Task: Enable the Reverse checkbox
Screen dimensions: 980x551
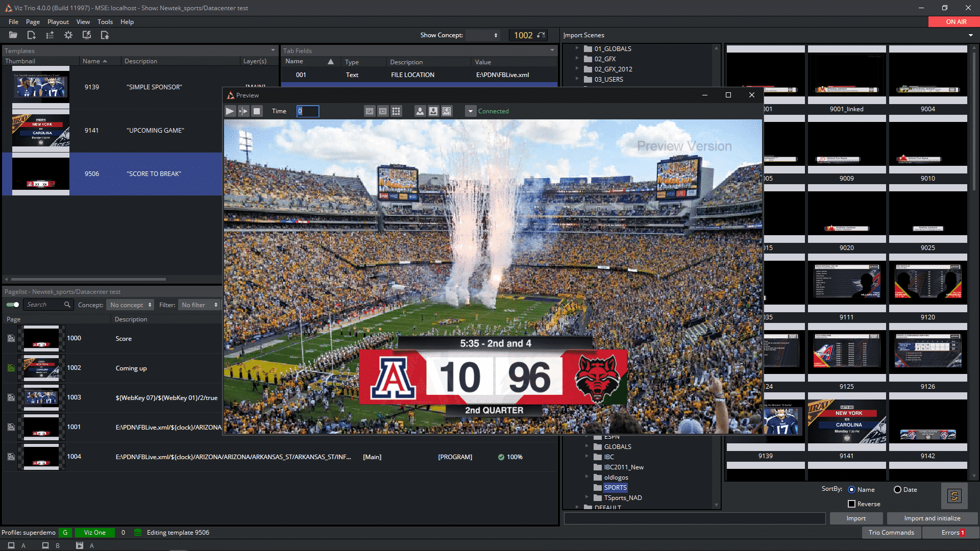Action: point(851,504)
